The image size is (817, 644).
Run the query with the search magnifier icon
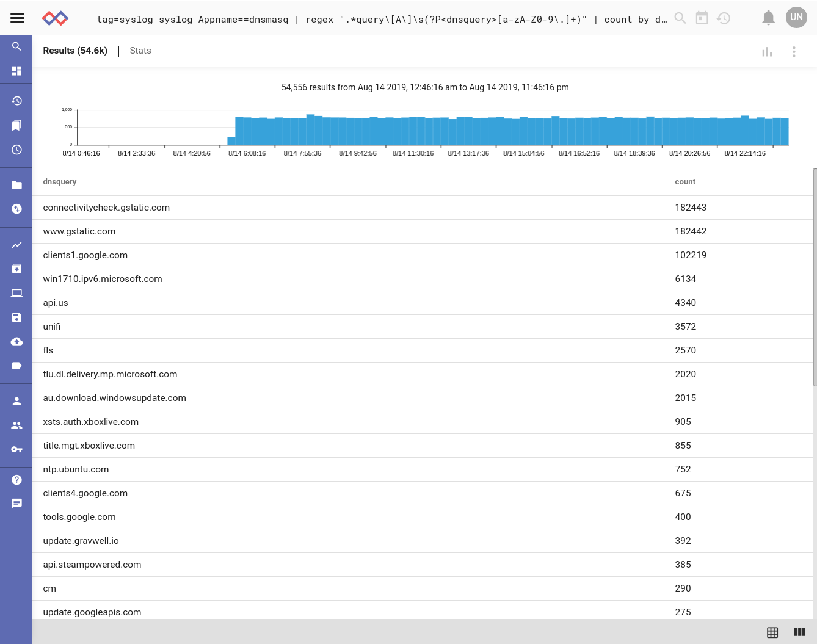(x=680, y=18)
